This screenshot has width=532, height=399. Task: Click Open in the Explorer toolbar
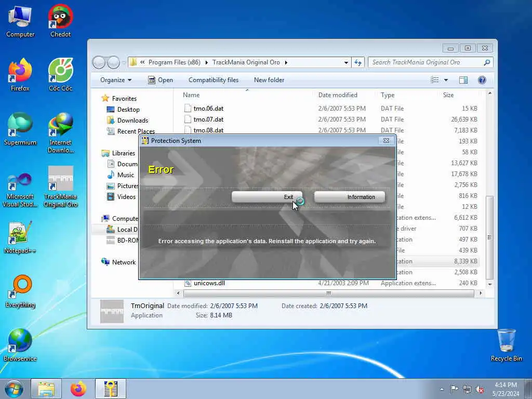point(161,80)
